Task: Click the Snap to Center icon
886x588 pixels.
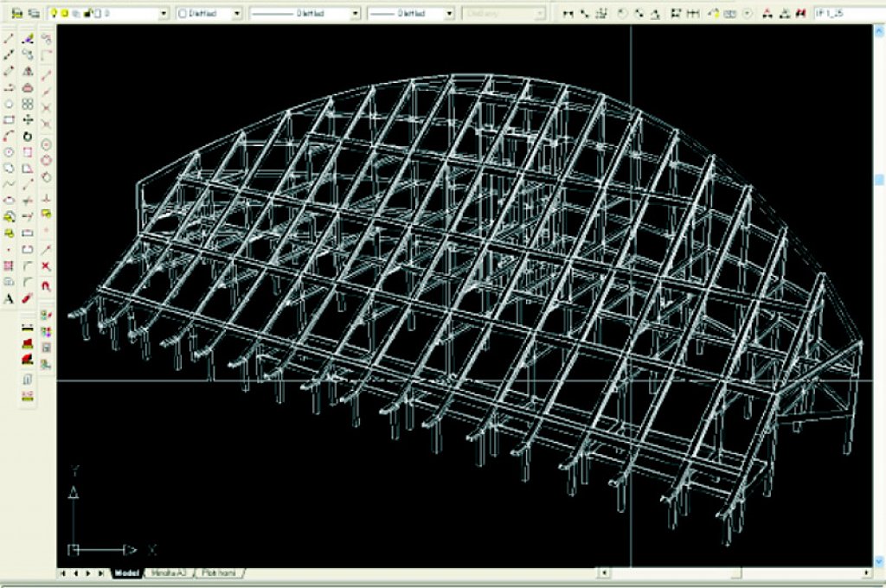Action: point(47,145)
